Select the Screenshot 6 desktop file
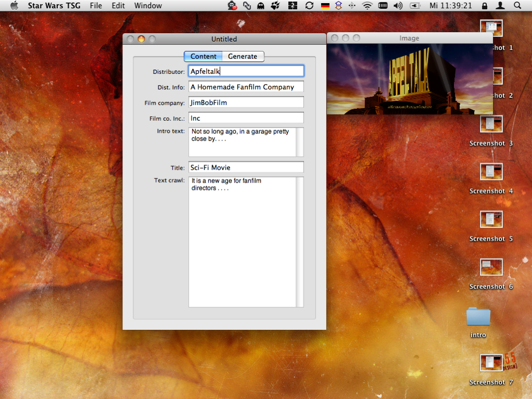532x399 pixels. pos(491,275)
